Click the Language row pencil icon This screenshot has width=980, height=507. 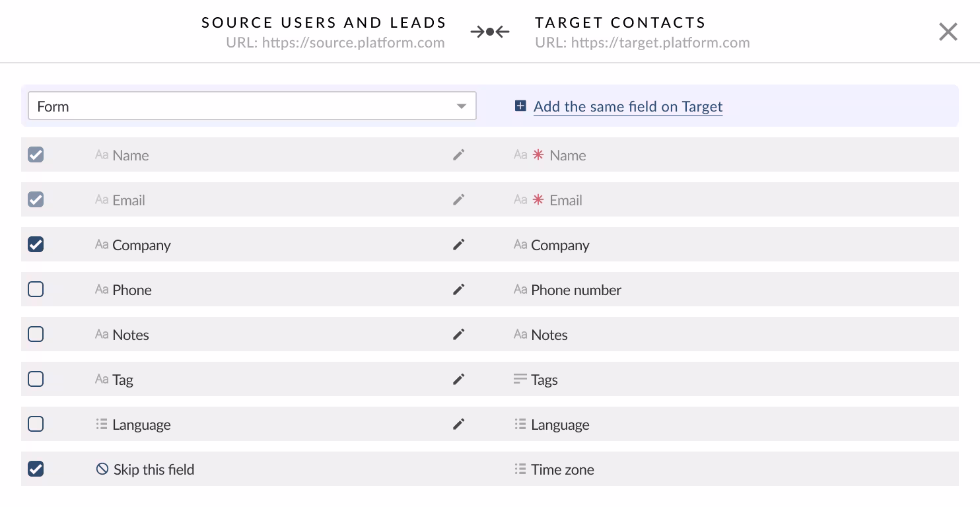(459, 424)
